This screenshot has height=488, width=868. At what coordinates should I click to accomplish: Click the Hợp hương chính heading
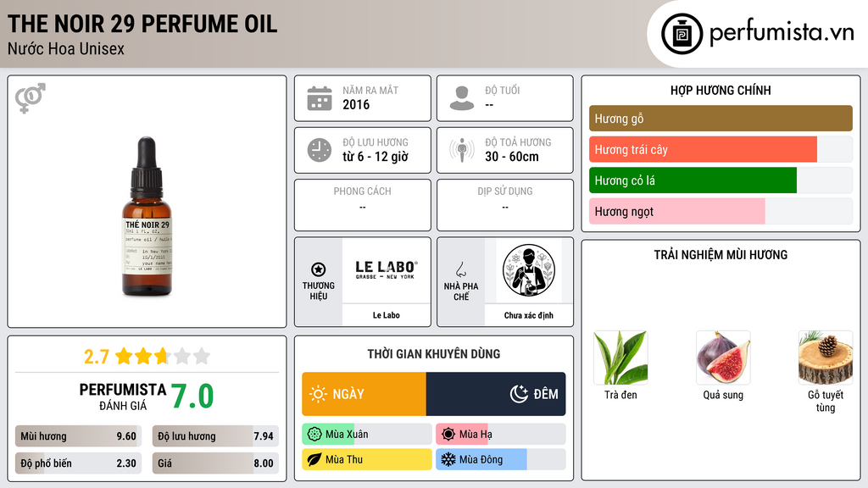(x=721, y=90)
